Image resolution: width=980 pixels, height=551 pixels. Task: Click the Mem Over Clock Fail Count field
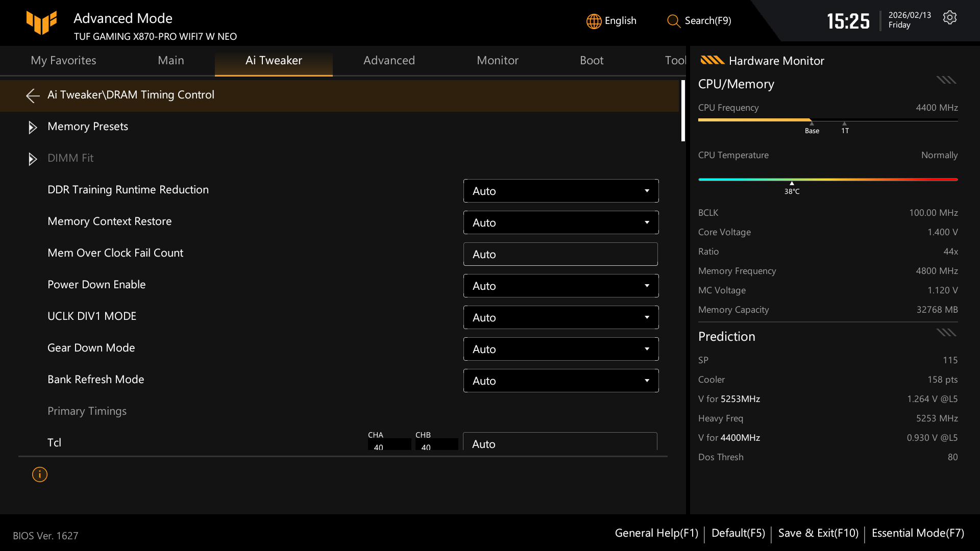[560, 254]
